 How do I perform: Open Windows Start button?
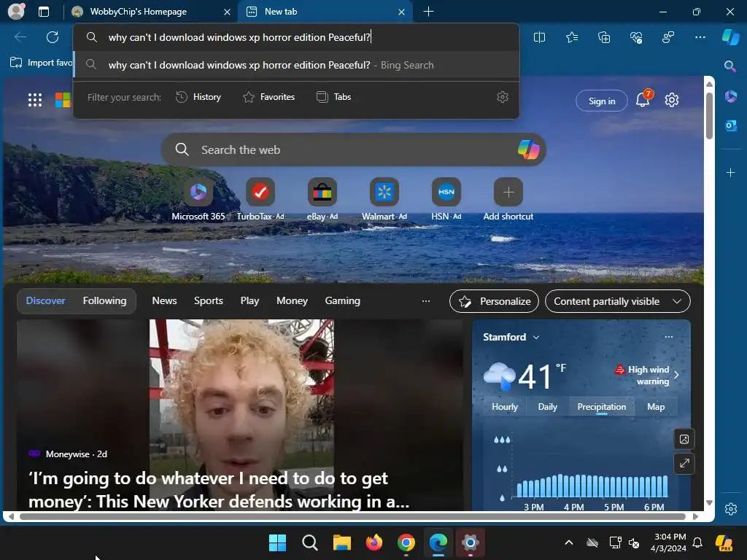tap(278, 542)
